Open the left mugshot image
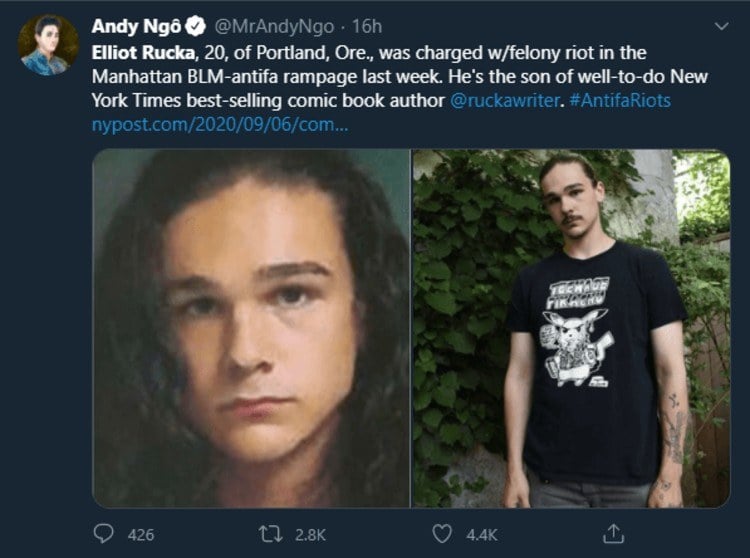 click(x=251, y=328)
